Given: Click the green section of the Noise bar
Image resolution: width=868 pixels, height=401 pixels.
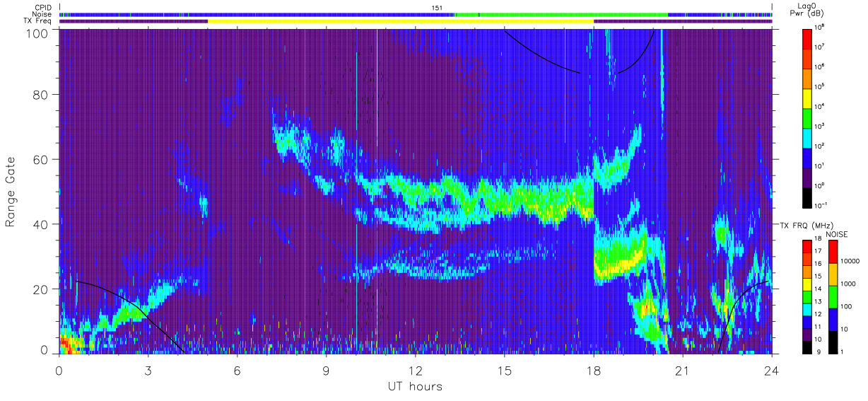Looking at the screenshot, I should click(562, 14).
